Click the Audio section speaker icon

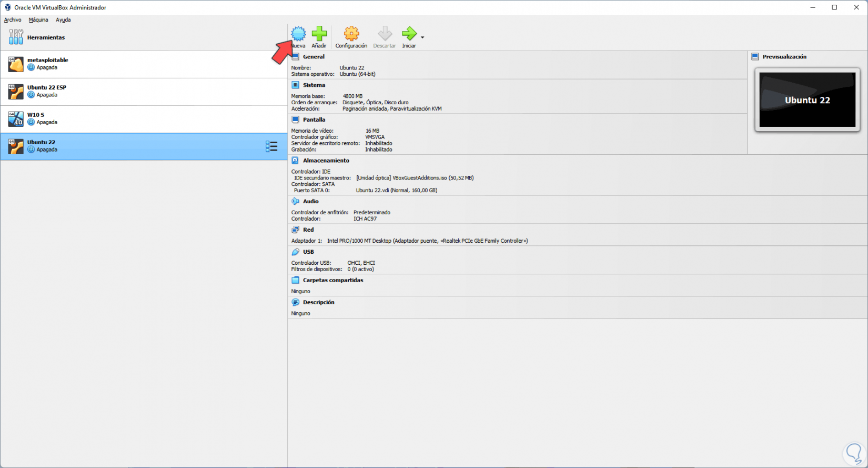[x=296, y=201]
